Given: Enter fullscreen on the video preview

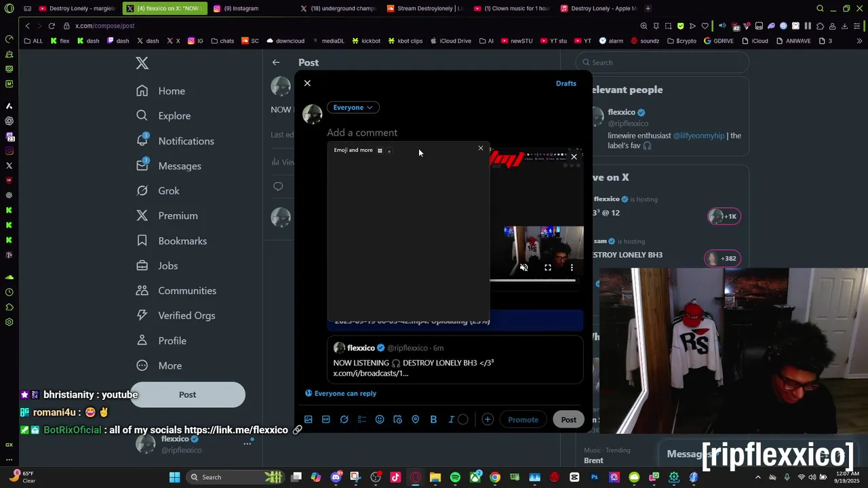Looking at the screenshot, I should tap(548, 268).
